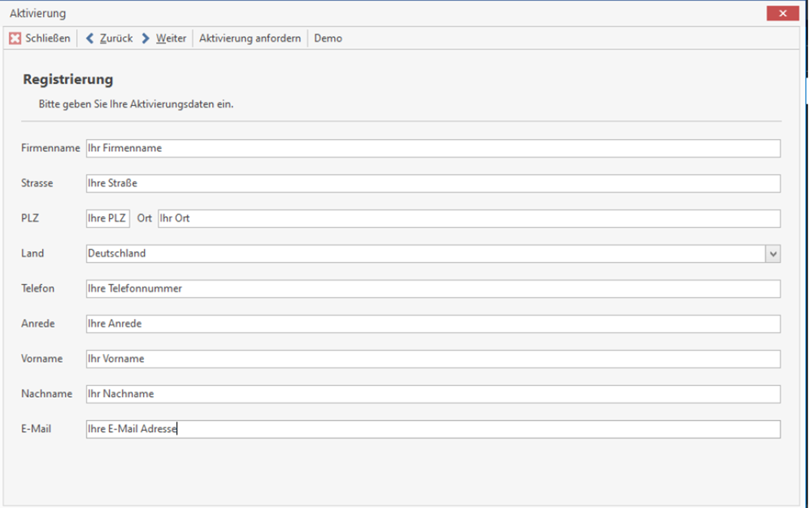The image size is (812, 508).
Task: Click the Nachname text box
Action: tap(433, 394)
